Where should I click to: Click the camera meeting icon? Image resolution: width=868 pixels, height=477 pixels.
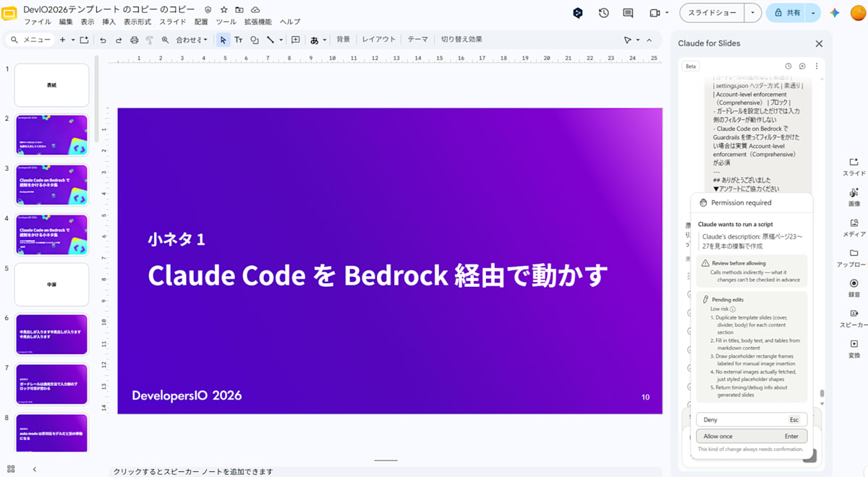point(655,13)
